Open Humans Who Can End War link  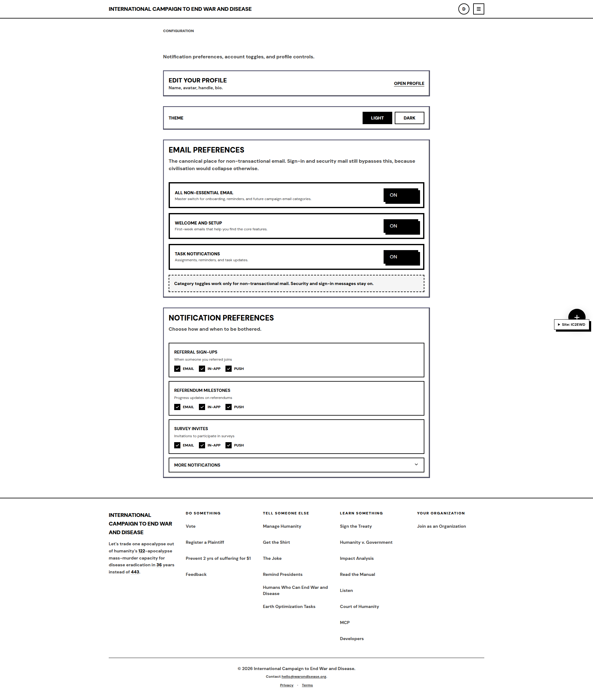(295, 590)
